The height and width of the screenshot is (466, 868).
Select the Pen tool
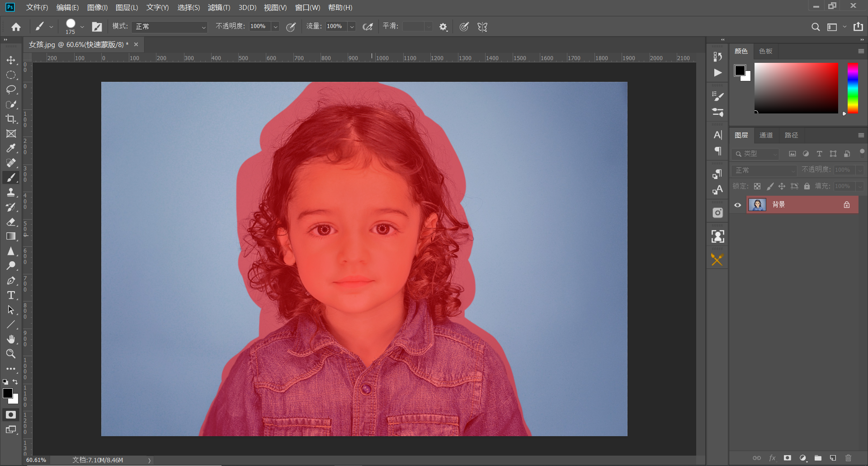[11, 281]
